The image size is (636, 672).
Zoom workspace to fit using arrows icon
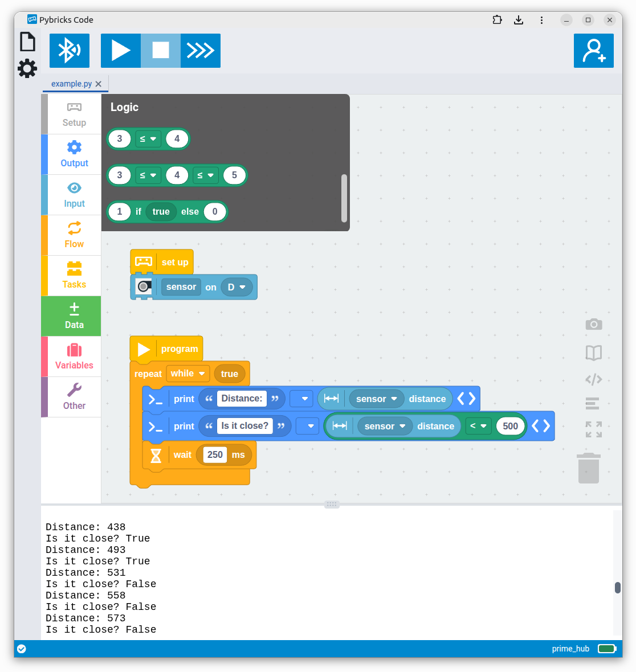coord(593,429)
